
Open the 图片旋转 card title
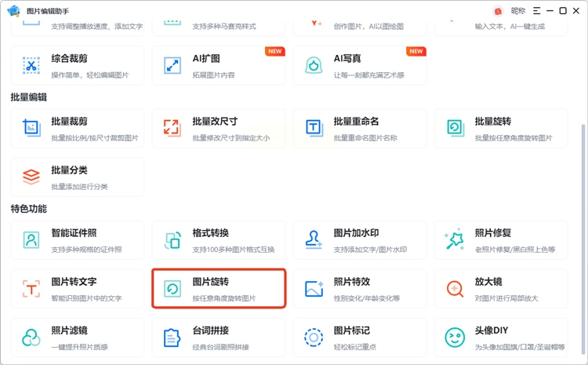210,282
